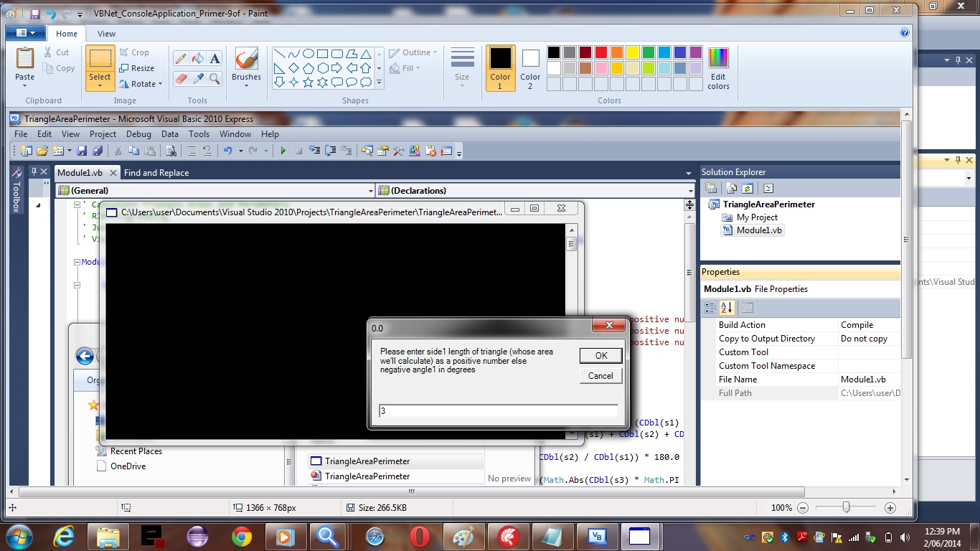Select the Eraser tool
980x551 pixels.
(181, 78)
